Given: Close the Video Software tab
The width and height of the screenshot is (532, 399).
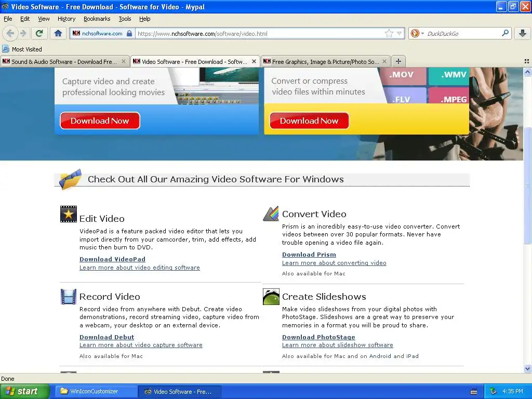Looking at the screenshot, I should point(254,61).
